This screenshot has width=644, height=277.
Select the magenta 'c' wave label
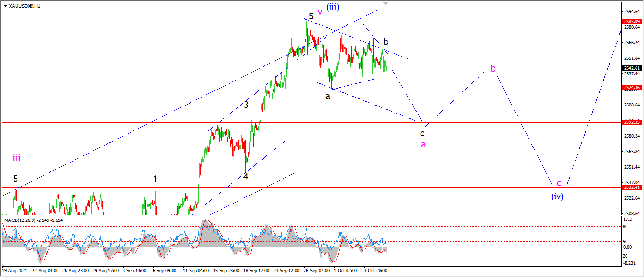559,183
